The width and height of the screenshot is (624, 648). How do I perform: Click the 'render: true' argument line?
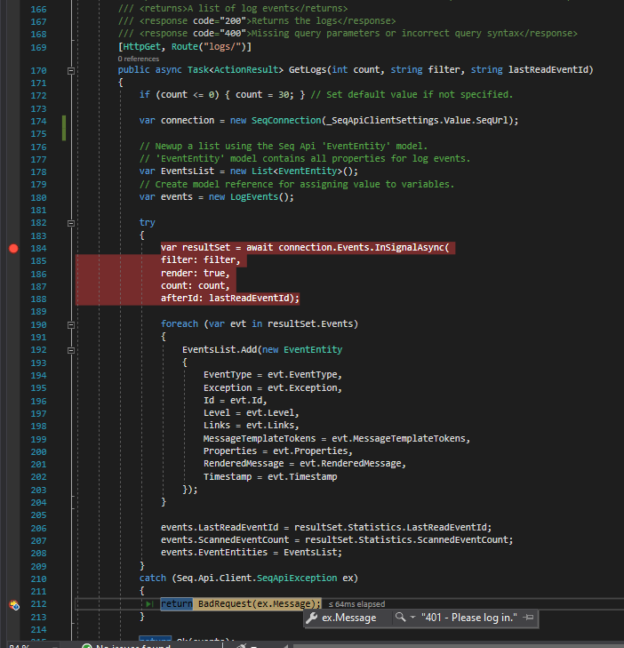tap(195, 273)
